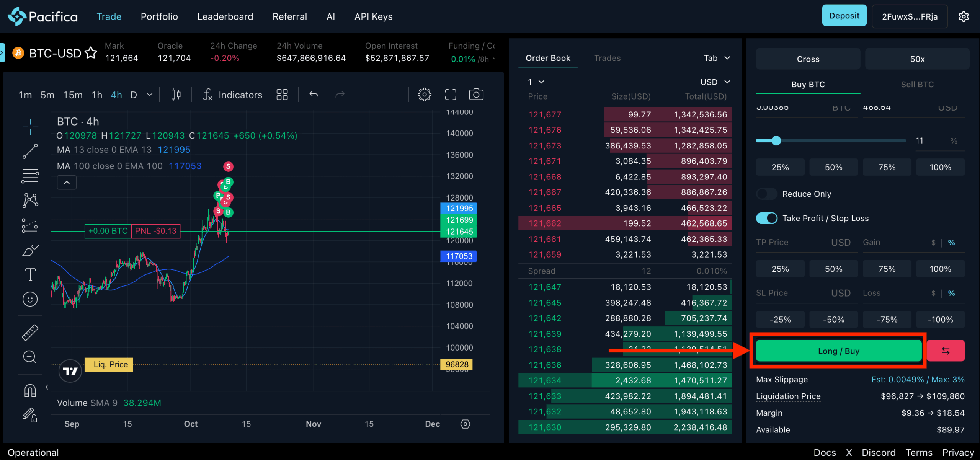Open the Portfolio menu item
The height and width of the screenshot is (460, 980).
click(x=159, y=16)
